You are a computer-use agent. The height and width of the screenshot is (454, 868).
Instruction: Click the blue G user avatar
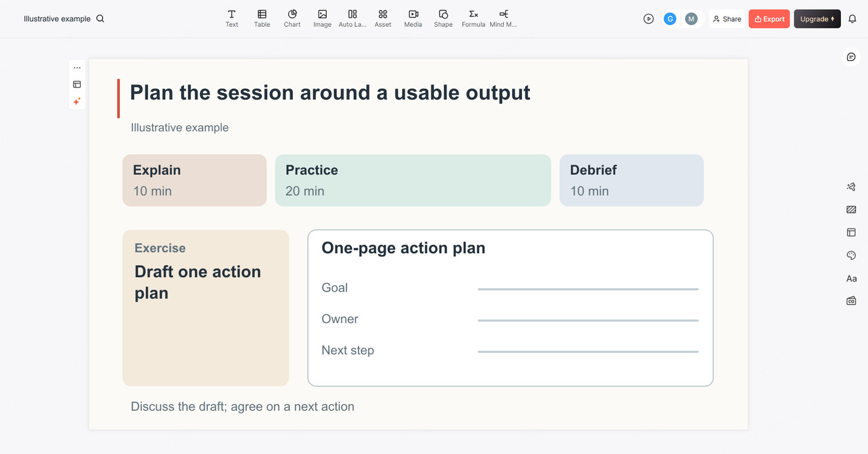pyautogui.click(x=670, y=19)
